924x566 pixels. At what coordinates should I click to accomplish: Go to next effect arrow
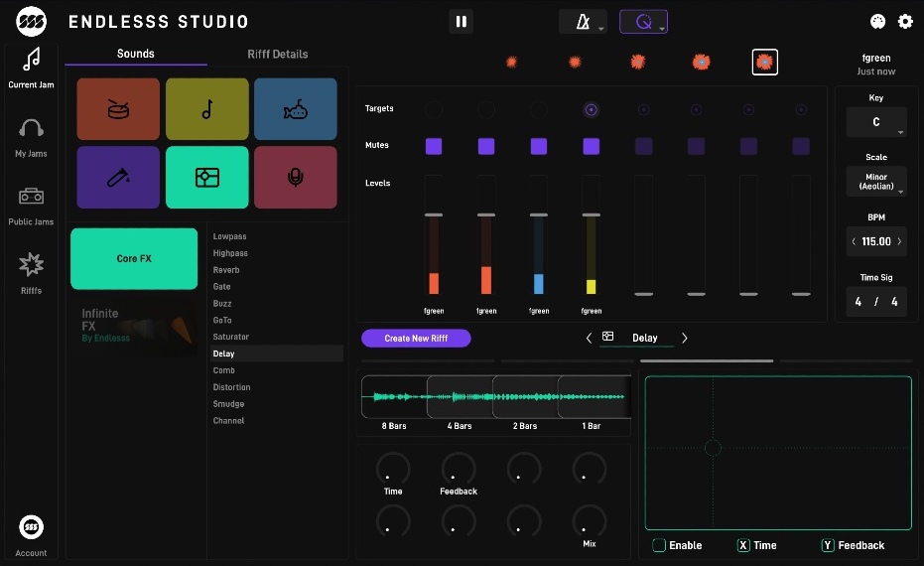pos(684,338)
